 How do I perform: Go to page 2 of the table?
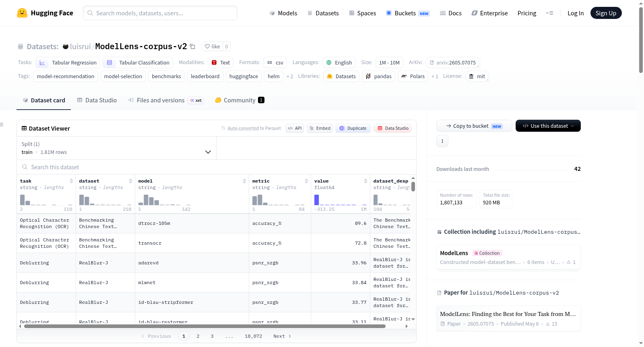click(x=198, y=336)
